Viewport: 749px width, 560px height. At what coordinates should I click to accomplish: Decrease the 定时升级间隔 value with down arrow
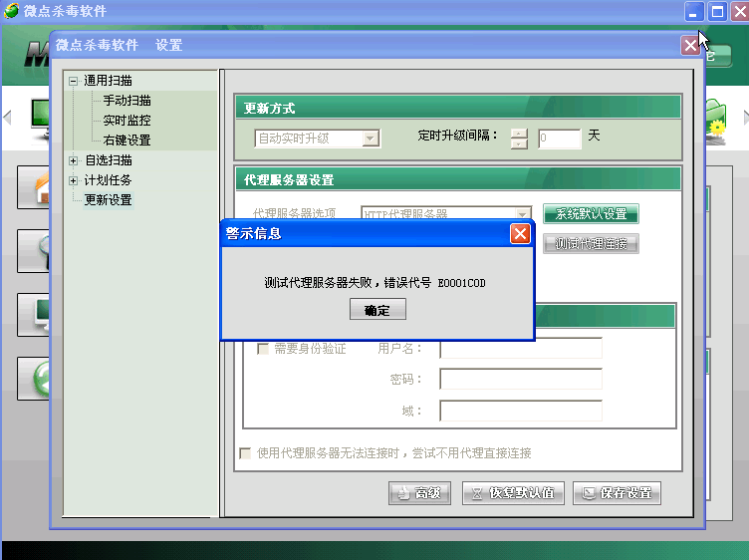[x=519, y=143]
